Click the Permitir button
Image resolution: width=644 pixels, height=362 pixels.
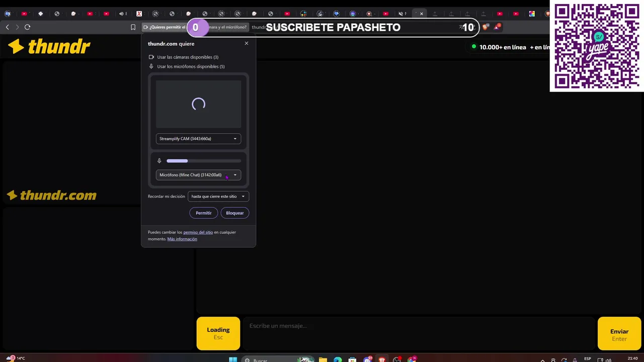[x=204, y=213]
